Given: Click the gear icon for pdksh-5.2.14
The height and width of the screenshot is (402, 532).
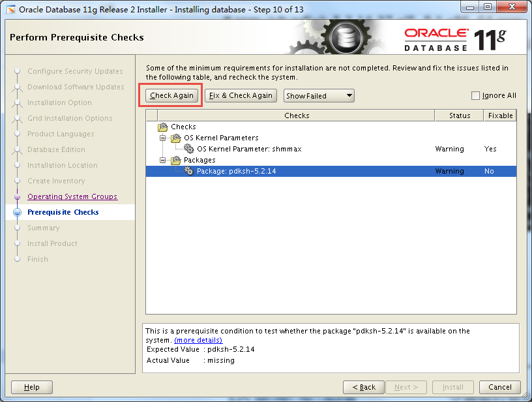Looking at the screenshot, I should click(x=190, y=171).
